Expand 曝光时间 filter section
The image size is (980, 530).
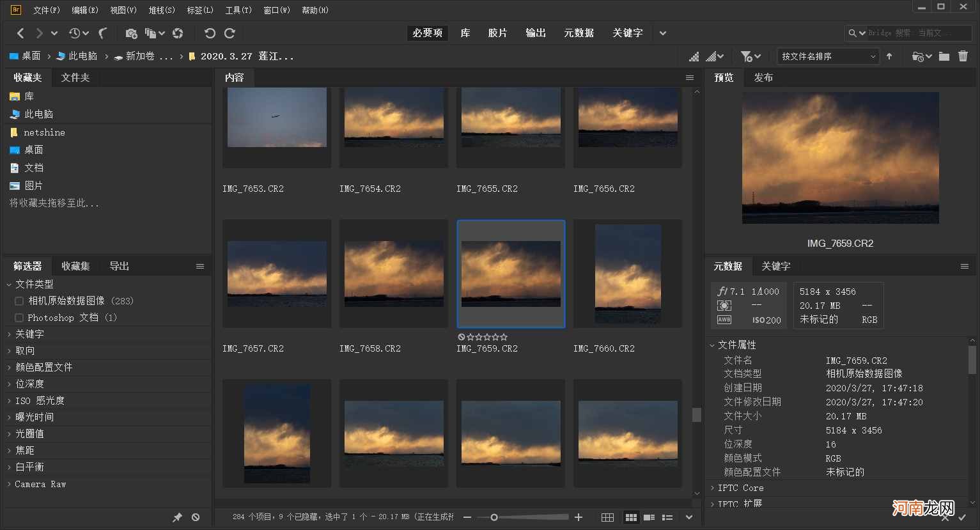click(x=9, y=417)
